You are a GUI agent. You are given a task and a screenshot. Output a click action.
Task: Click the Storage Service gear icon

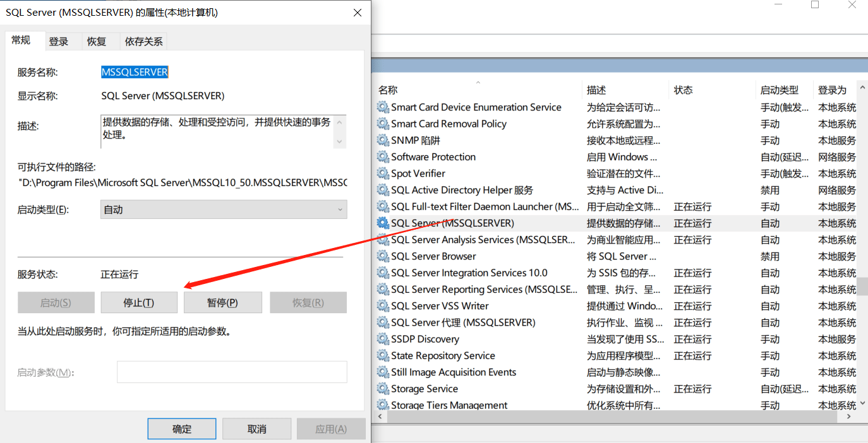click(x=383, y=389)
